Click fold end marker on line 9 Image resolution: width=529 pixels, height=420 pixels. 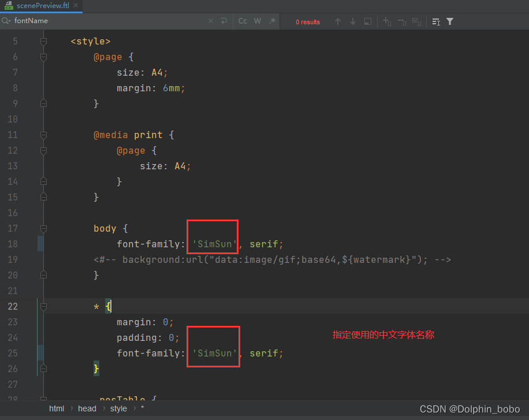[43, 103]
